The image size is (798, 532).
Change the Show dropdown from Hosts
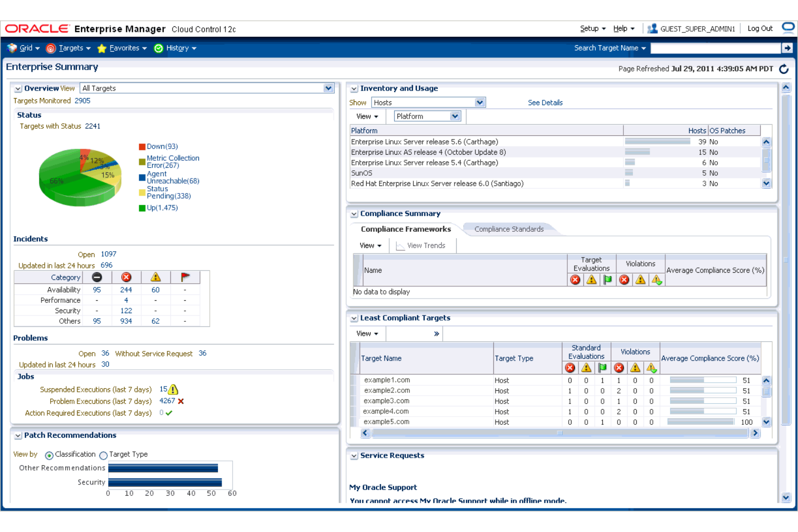click(x=479, y=102)
